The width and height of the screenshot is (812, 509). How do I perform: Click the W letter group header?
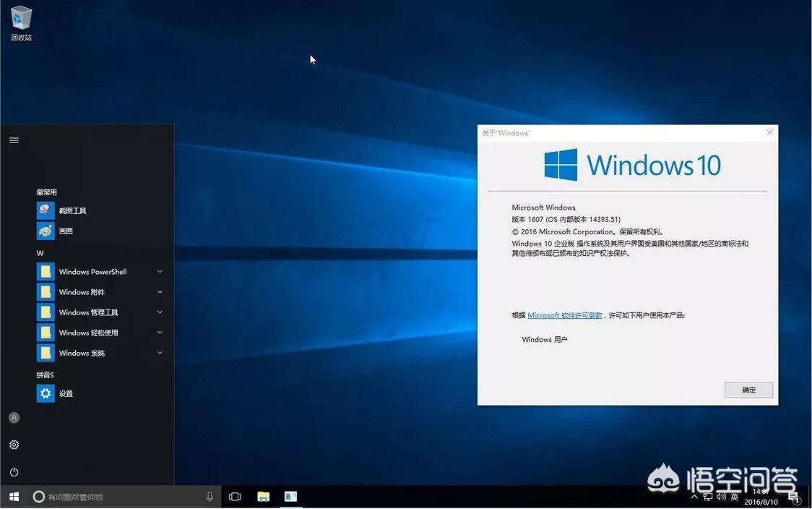(x=40, y=253)
